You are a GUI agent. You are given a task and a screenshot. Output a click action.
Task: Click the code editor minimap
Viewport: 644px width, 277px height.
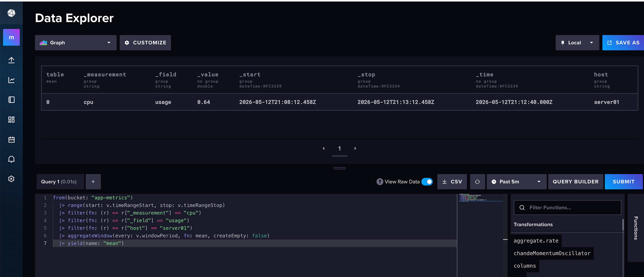[x=481, y=198]
